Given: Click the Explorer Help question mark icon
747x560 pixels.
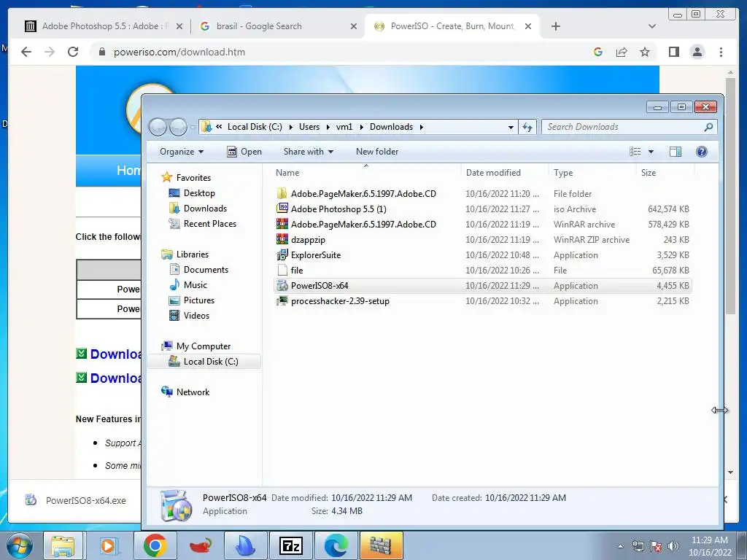Looking at the screenshot, I should [x=701, y=152].
